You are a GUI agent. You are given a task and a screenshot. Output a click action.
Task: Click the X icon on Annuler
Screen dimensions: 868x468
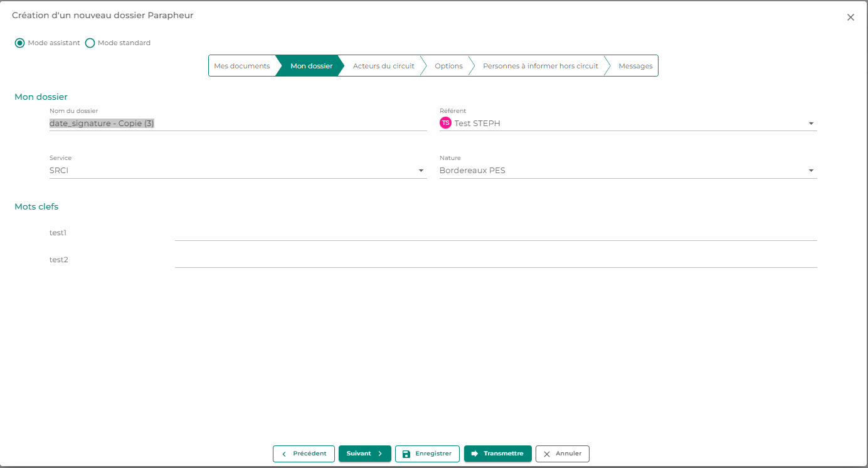pyautogui.click(x=547, y=454)
